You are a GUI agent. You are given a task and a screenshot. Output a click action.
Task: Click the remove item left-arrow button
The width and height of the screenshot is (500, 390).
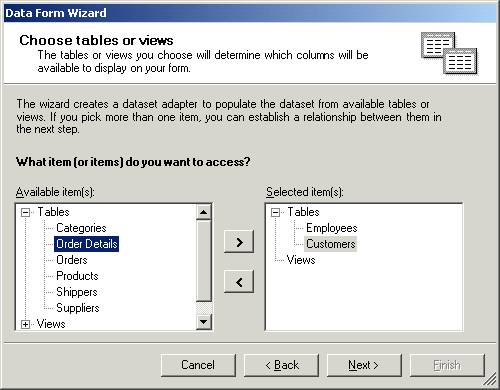coord(239,282)
